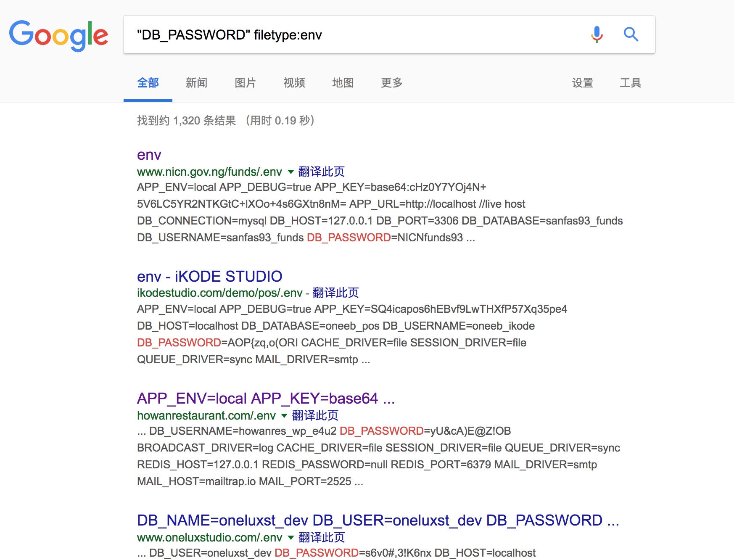
Task: Open the 地图 tab
Action: pos(343,83)
